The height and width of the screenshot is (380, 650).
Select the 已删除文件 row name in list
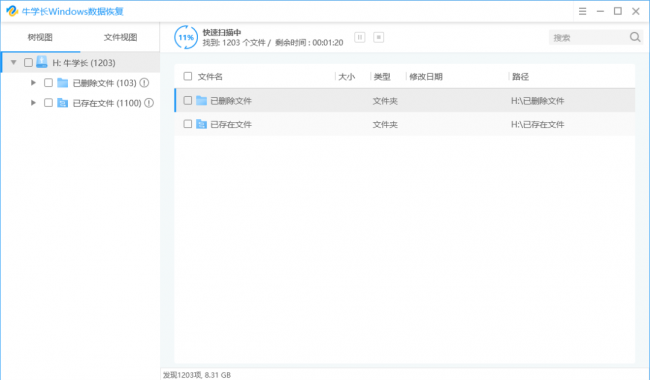pos(231,101)
